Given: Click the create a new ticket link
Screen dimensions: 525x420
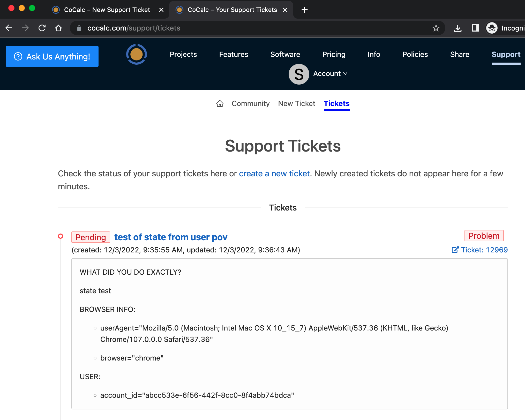Looking at the screenshot, I should coord(274,174).
